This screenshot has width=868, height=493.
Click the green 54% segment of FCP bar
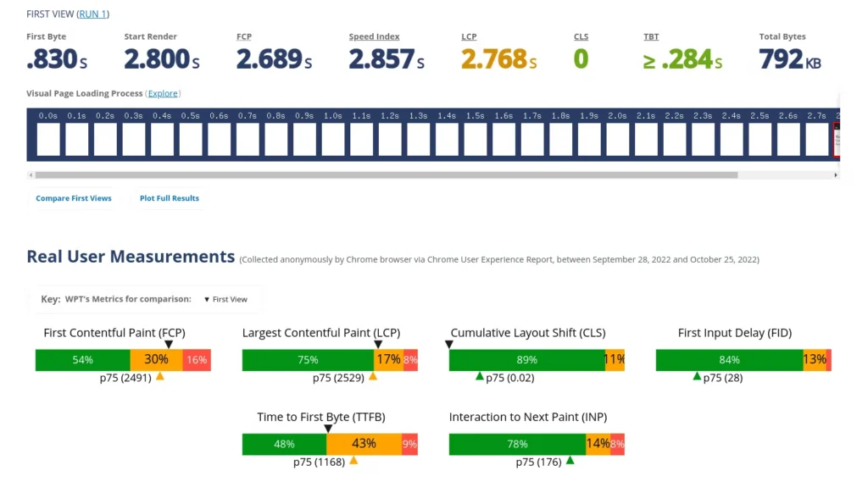pyautogui.click(x=82, y=360)
